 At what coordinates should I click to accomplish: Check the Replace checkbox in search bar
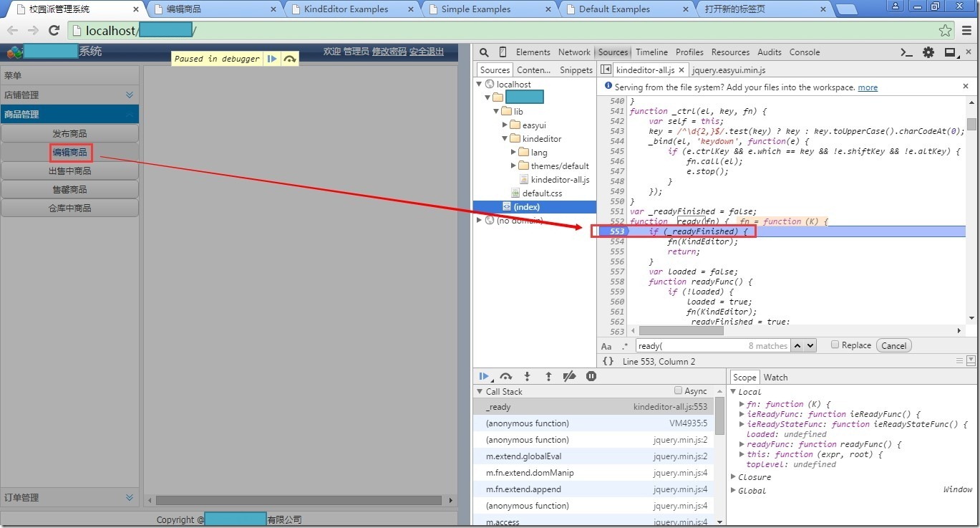pyautogui.click(x=835, y=345)
